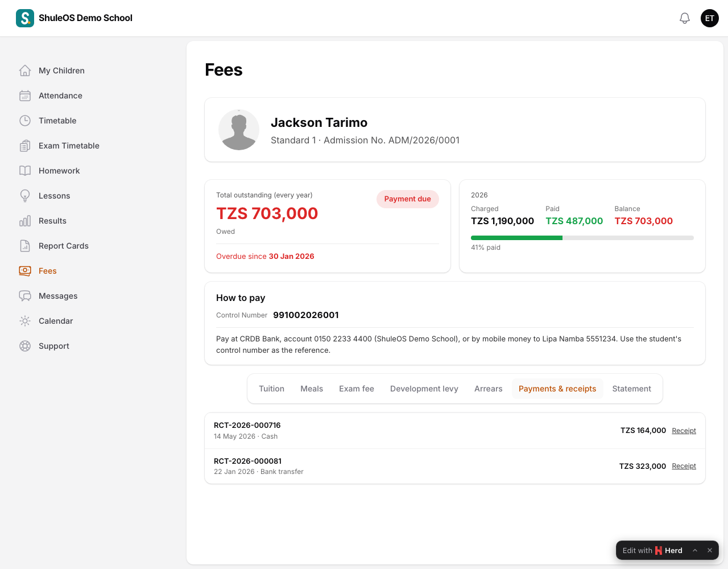
Task: Click the Messages chat bubble icon
Action: 25,296
